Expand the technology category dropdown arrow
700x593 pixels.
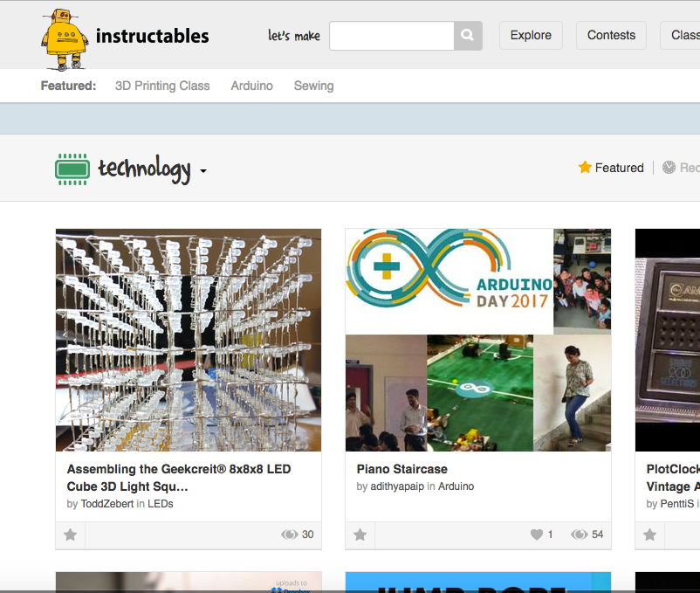[203, 171]
